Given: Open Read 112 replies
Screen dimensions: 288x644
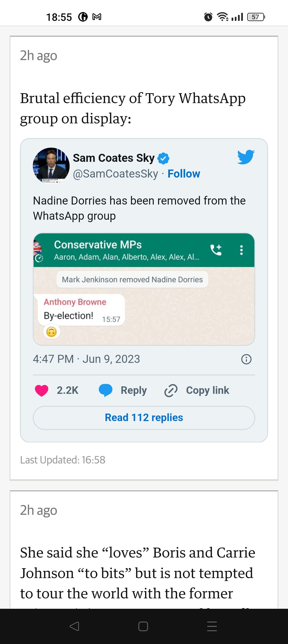Looking at the screenshot, I should [144, 418].
